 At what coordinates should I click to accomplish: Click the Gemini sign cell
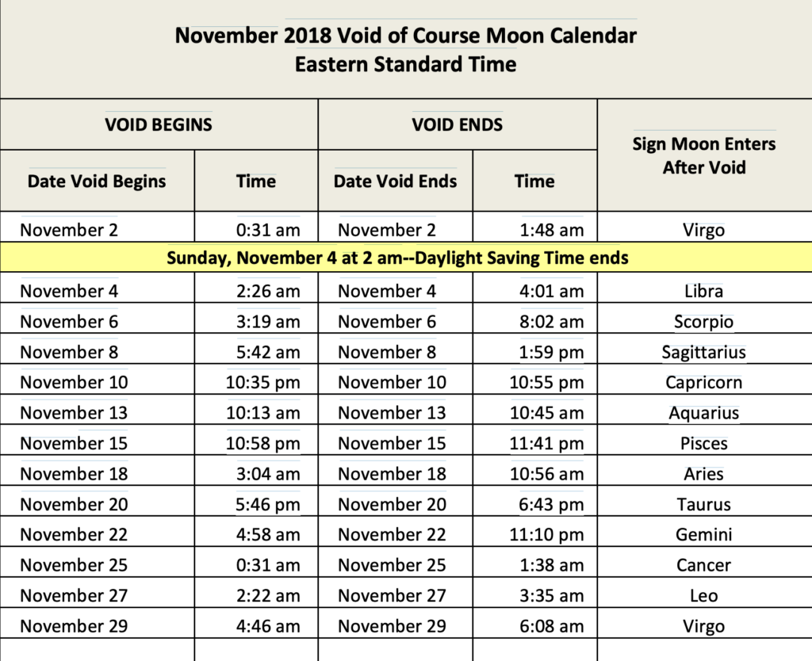704,534
